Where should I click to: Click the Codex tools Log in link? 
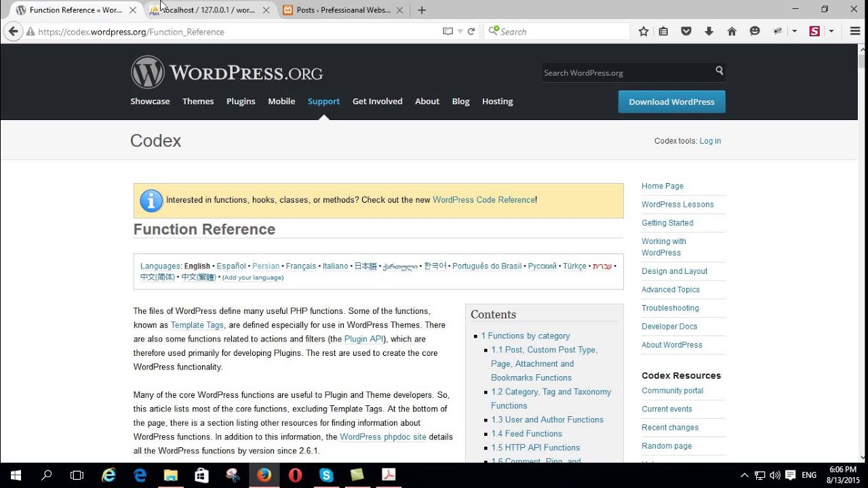[710, 141]
